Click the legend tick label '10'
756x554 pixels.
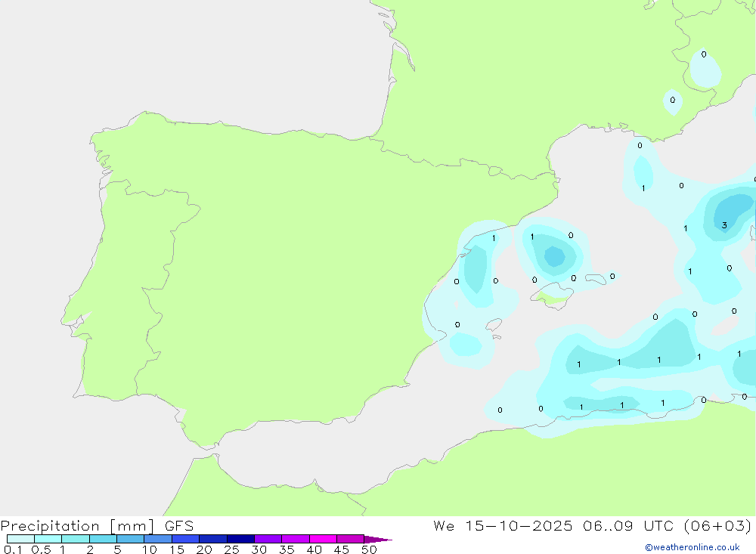pyautogui.click(x=150, y=549)
